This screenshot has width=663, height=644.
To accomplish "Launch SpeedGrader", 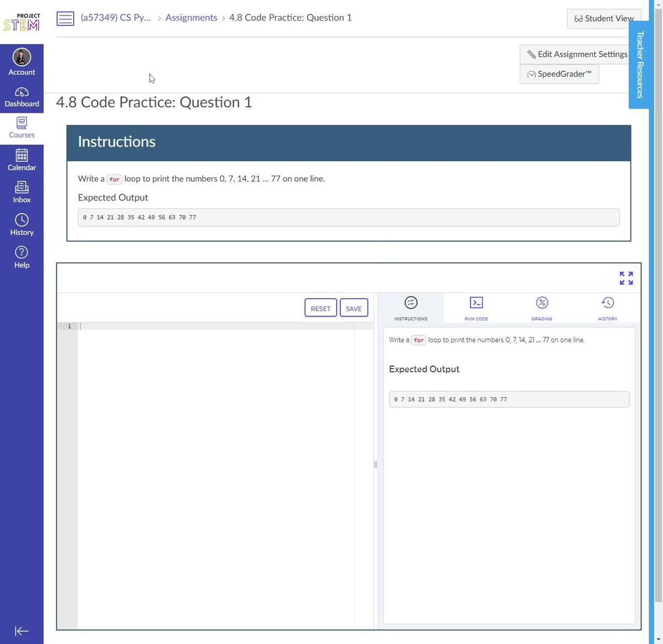I will 559,73.
